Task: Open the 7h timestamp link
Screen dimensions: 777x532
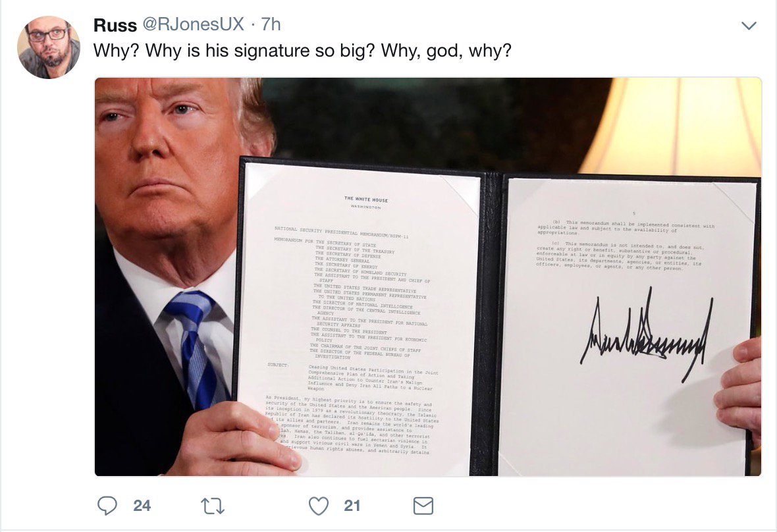Action: click(271, 24)
